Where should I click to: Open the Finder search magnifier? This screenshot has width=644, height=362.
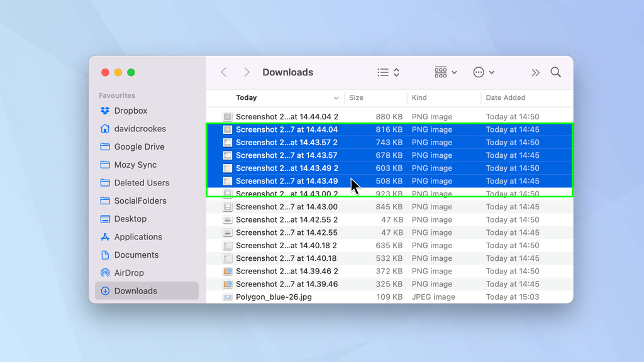(x=556, y=72)
